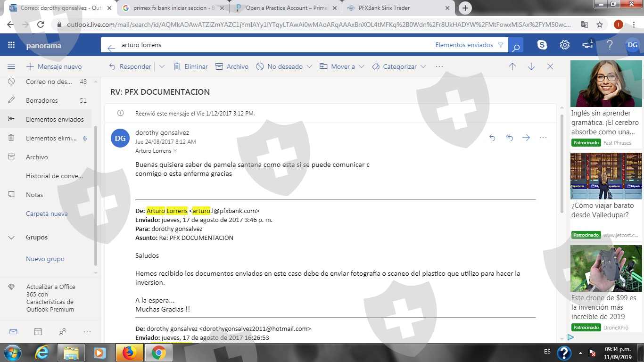This screenshot has height=362, width=644.
Task: Open the People module icon
Action: click(x=62, y=332)
